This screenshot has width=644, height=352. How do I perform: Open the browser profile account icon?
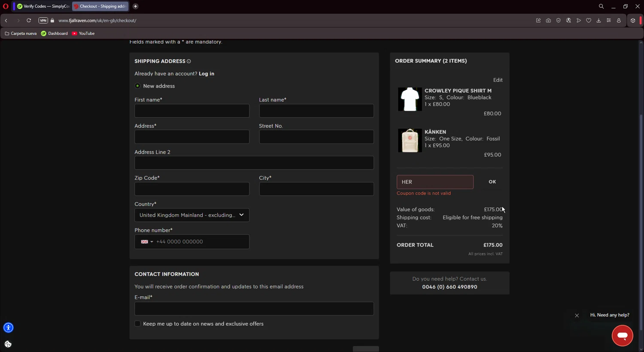pos(619,21)
